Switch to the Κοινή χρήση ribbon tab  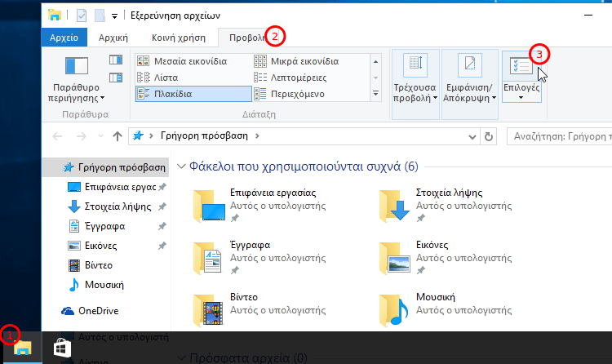179,38
